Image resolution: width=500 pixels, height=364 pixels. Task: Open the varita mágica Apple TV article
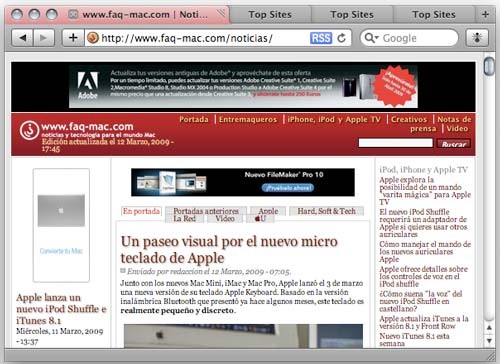pyautogui.click(x=425, y=191)
